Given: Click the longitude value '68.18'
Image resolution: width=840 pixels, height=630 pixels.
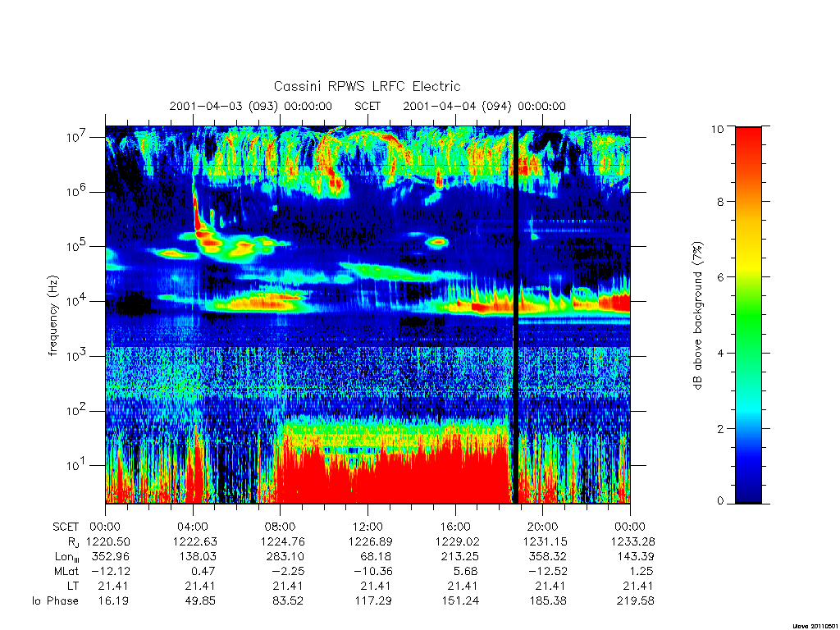Looking at the screenshot, I should click(x=376, y=557).
